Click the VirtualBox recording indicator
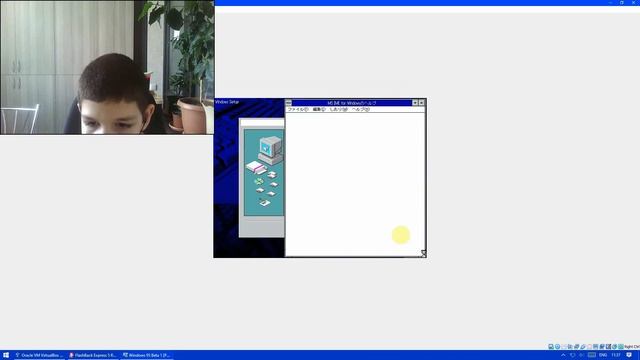The width and height of the screenshot is (640, 360). [x=602, y=347]
